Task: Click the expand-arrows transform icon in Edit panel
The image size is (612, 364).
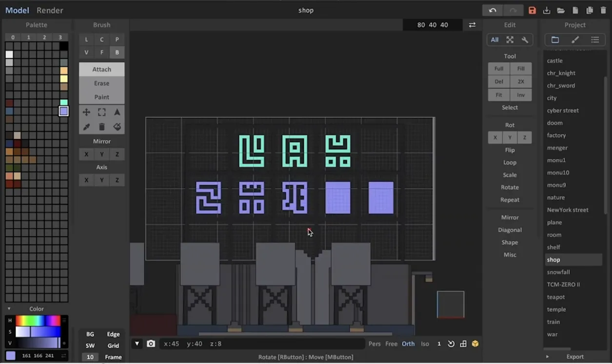Action: click(x=510, y=40)
